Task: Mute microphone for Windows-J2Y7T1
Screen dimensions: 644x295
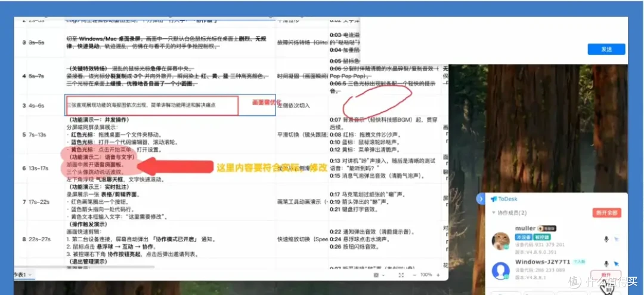Action: 606,264
